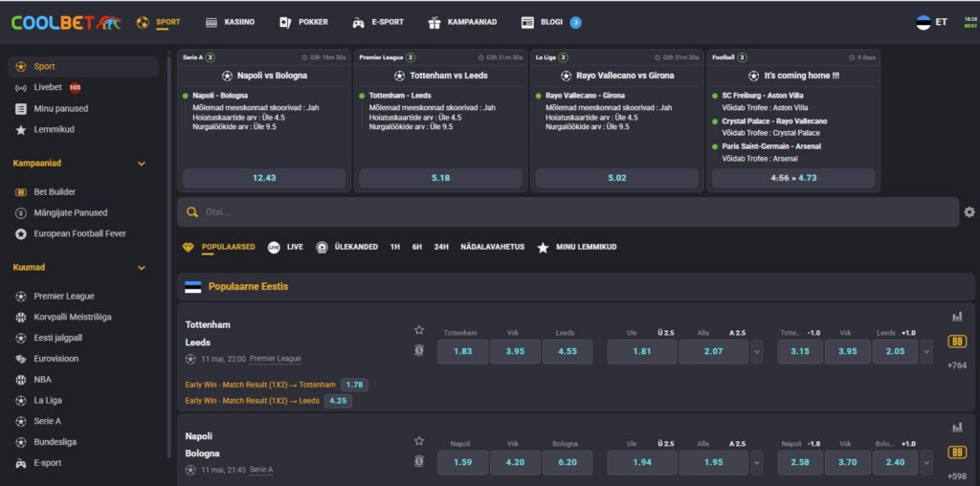Screen dimensions: 980x486
Task: Click the Otsi search field
Action: [568, 212]
